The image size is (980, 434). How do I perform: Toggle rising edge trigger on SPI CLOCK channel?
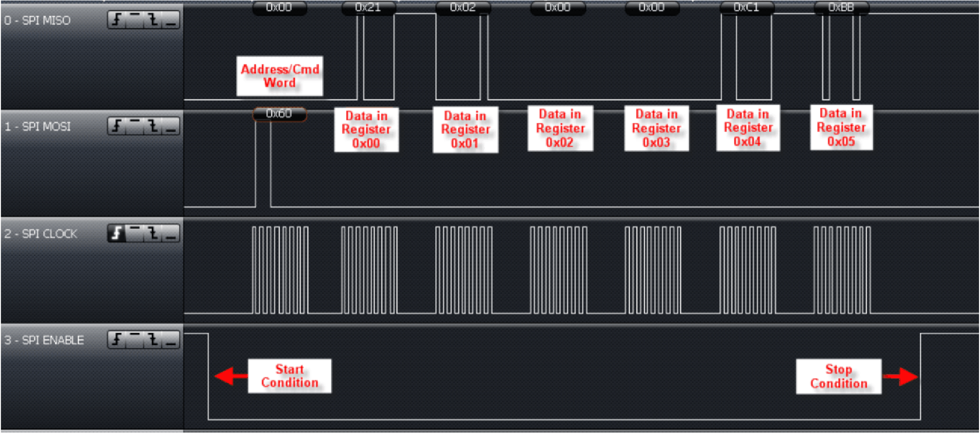(117, 234)
